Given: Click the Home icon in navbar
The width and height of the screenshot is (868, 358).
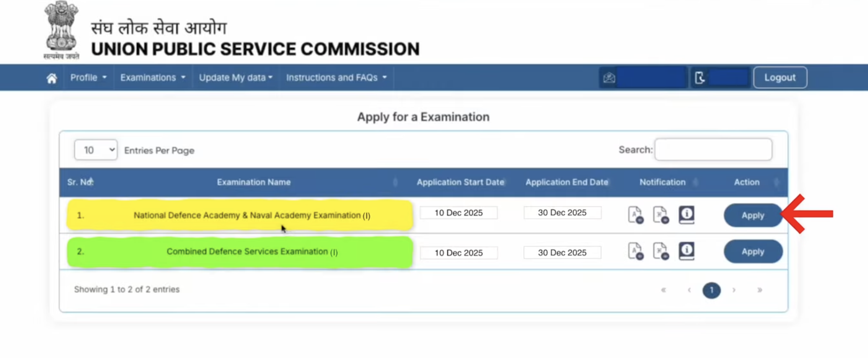Looking at the screenshot, I should pos(52,78).
